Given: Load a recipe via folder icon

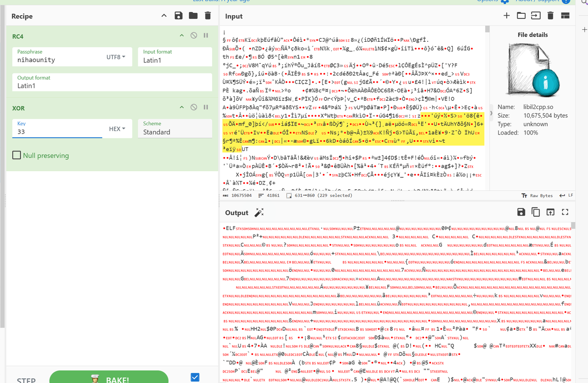Looking at the screenshot, I should tap(193, 16).
